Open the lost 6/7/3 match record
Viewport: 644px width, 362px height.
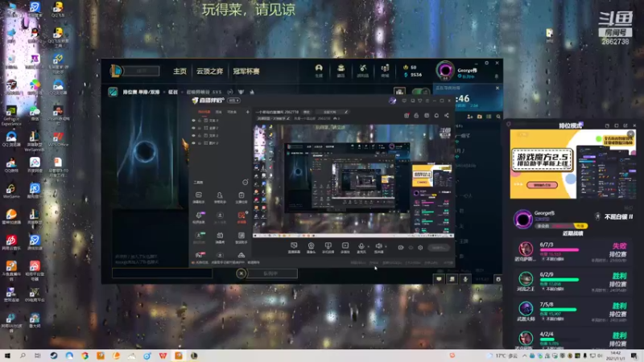click(572, 251)
